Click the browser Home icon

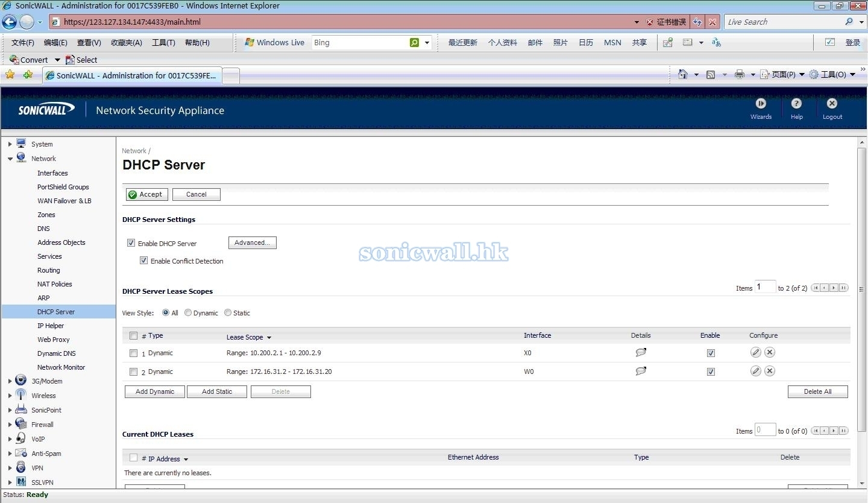683,74
